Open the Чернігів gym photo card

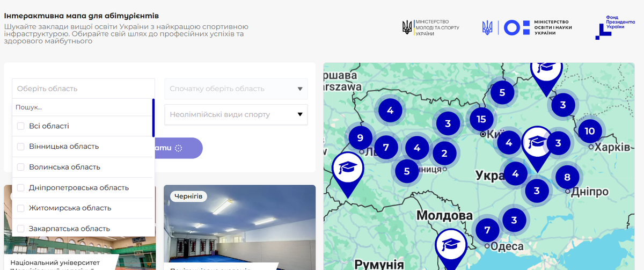(x=239, y=228)
